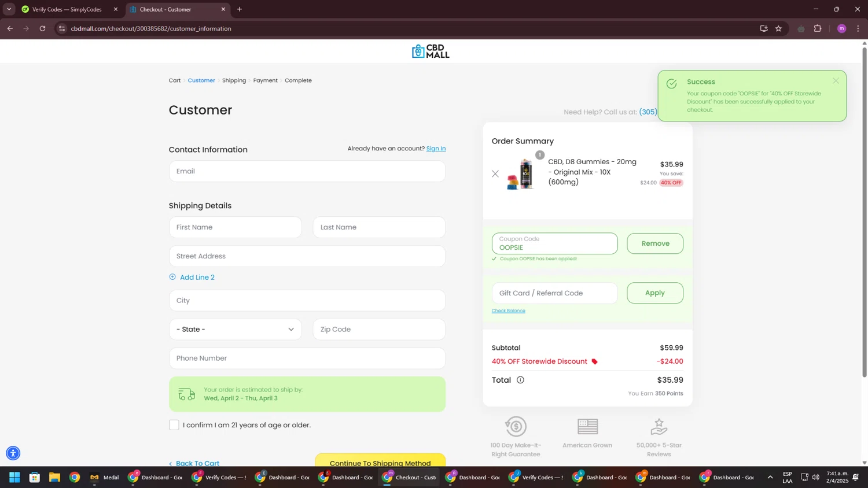The image size is (868, 488).
Task: Click the plus icon beside Add Line 2
Action: pos(172,277)
